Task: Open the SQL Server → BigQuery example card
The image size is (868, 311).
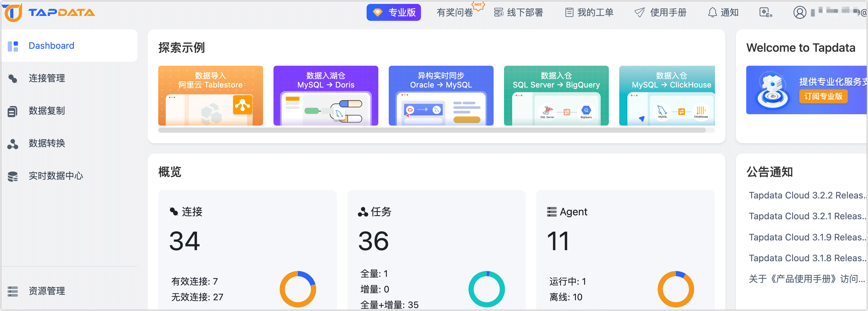Action: click(556, 95)
